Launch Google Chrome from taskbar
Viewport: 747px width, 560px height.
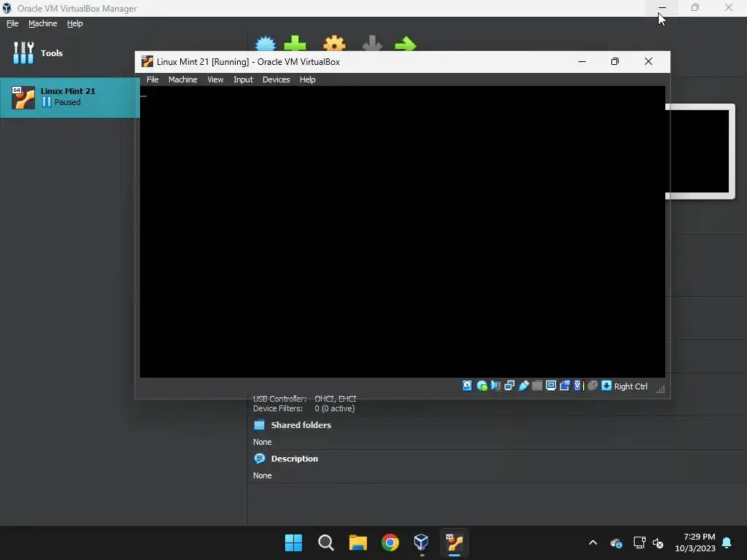pos(390,542)
